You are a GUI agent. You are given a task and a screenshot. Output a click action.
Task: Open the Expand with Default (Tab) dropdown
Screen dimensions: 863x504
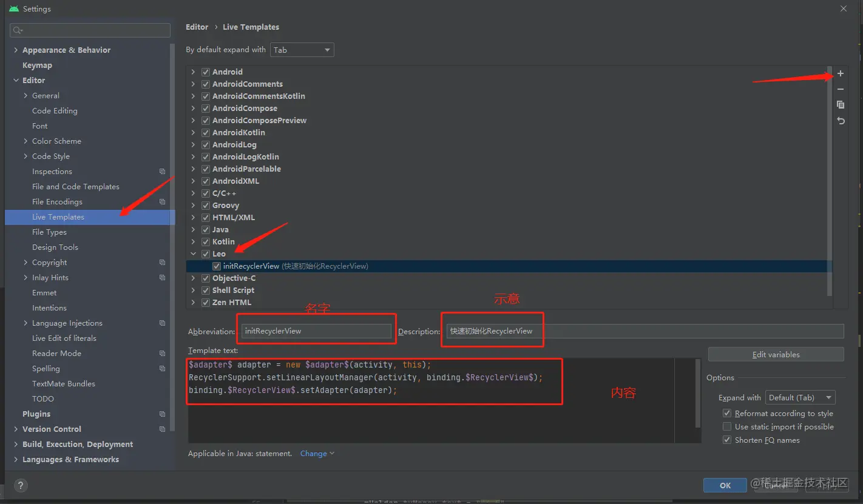pyautogui.click(x=800, y=398)
